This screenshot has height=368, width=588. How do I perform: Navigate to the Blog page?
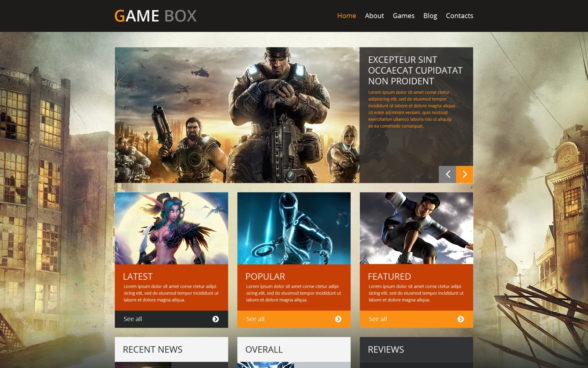click(430, 16)
